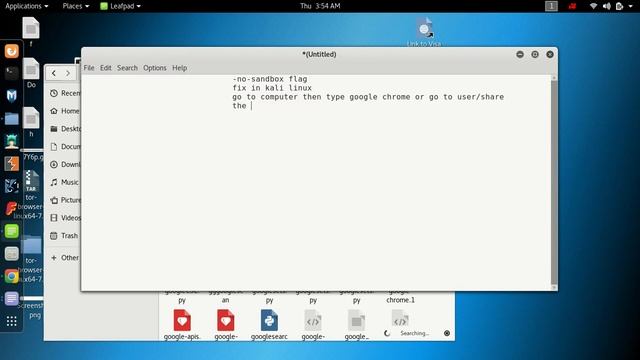Select the desktop file labeled 'h'
This screenshot has height=360, width=640.
[x=31, y=118]
